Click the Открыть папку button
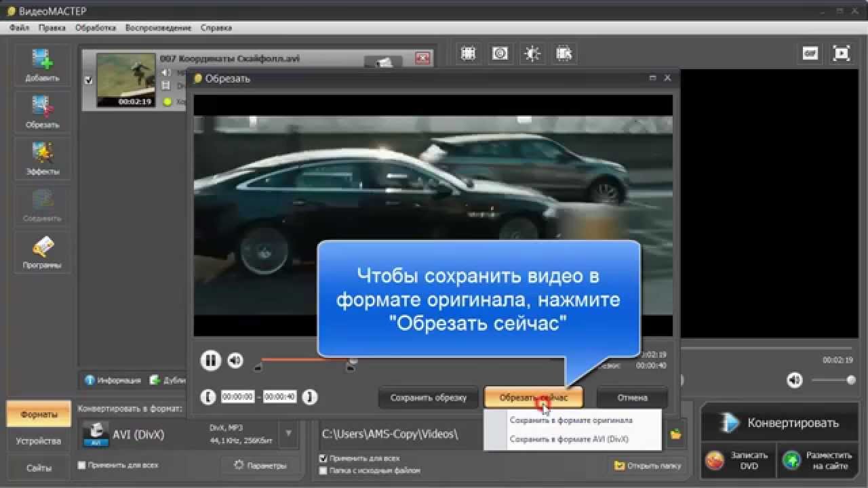868x488 pixels. point(648,466)
